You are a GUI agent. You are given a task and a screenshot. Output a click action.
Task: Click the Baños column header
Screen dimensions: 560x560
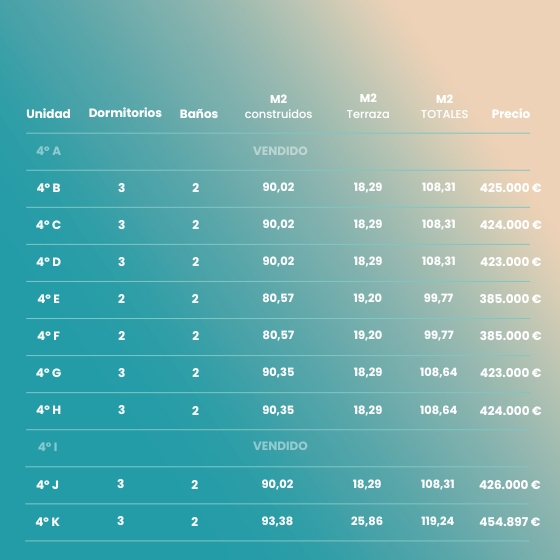point(199,114)
